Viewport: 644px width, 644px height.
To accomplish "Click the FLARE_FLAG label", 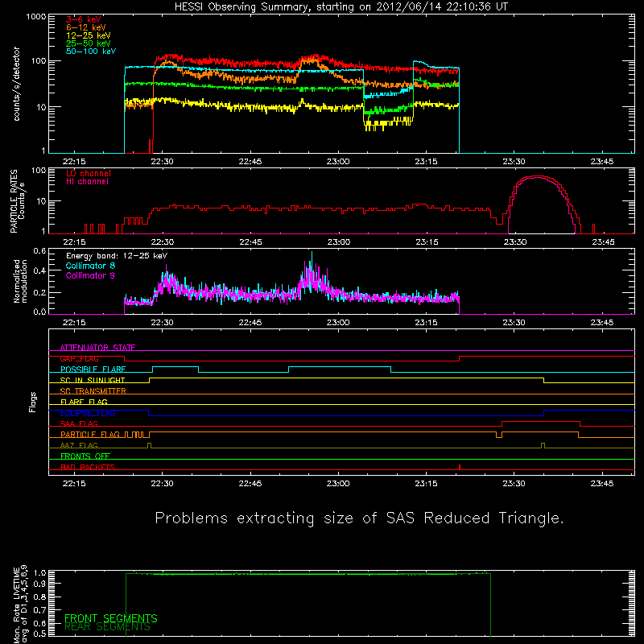I will [84, 402].
